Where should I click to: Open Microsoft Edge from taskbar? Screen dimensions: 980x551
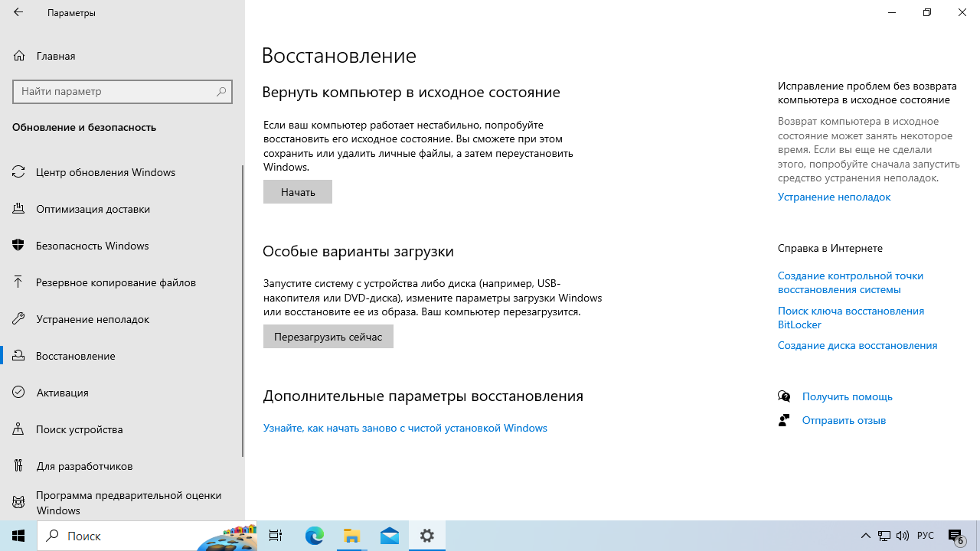point(315,536)
